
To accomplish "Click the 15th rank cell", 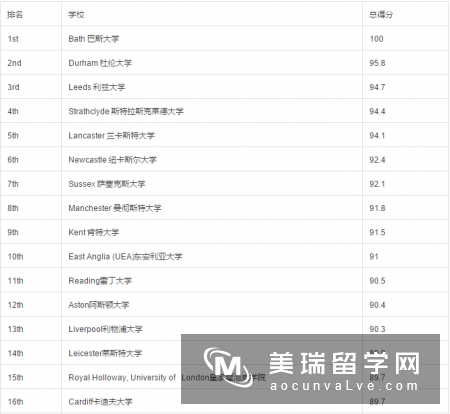I will (31, 377).
